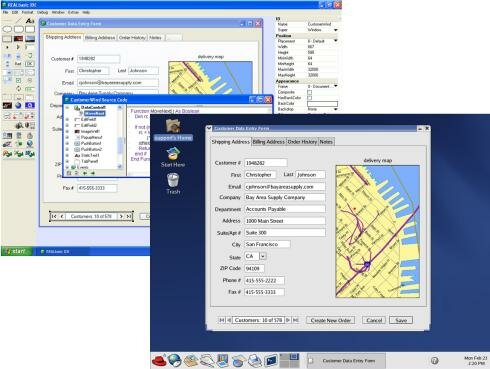The image size is (490, 369).
Task: Select the Line tool in the IDE control palette
Action: [18, 21]
